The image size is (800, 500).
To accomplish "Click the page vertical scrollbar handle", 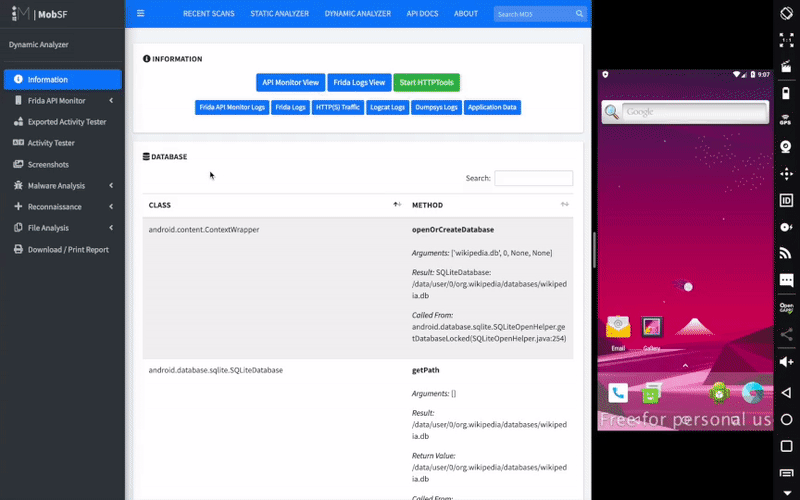I will coord(594,250).
